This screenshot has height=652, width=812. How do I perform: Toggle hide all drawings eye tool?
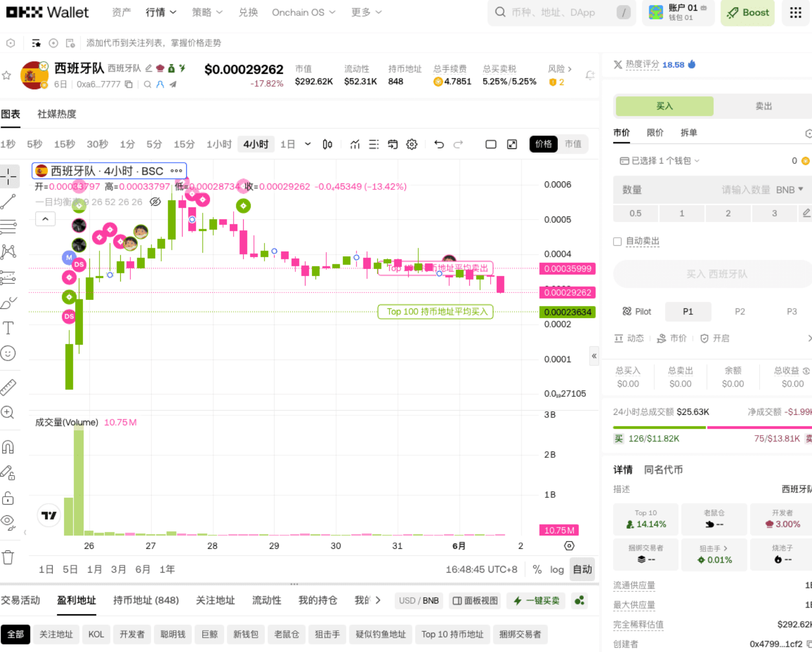pyautogui.click(x=8, y=523)
